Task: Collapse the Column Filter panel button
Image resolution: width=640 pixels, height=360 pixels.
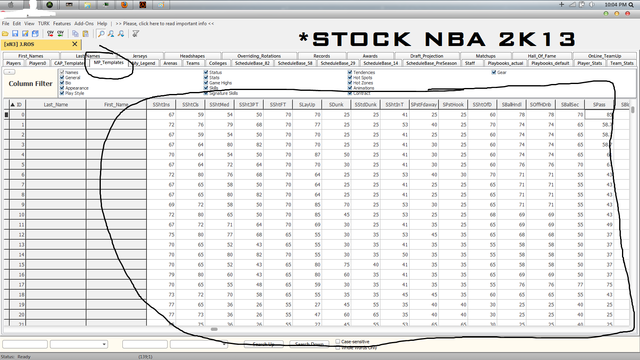Action: (x=9, y=72)
